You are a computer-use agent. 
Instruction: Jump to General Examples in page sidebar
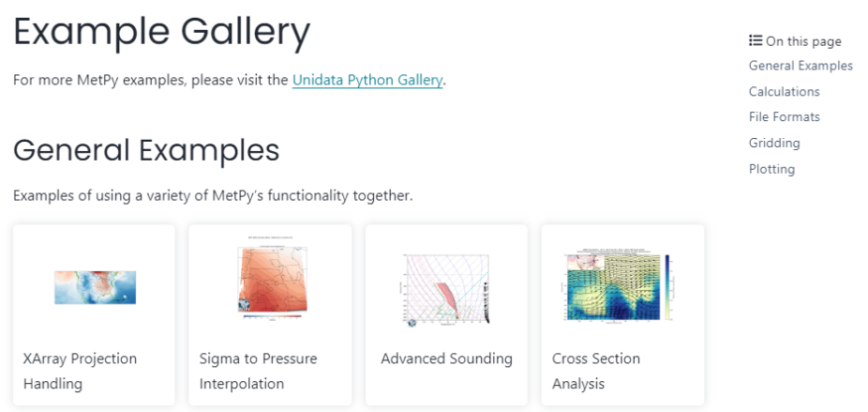[x=801, y=66]
